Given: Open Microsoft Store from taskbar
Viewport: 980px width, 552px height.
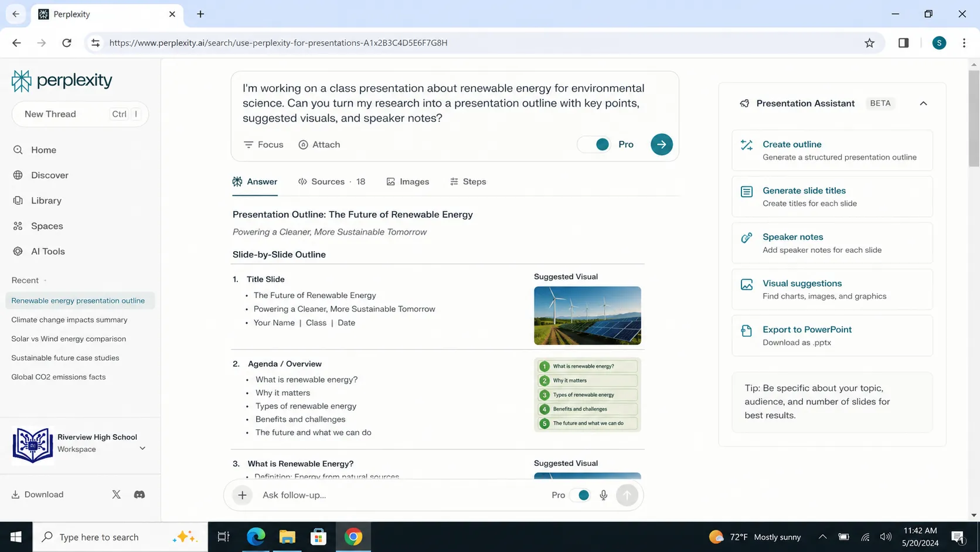Looking at the screenshot, I should (x=318, y=537).
